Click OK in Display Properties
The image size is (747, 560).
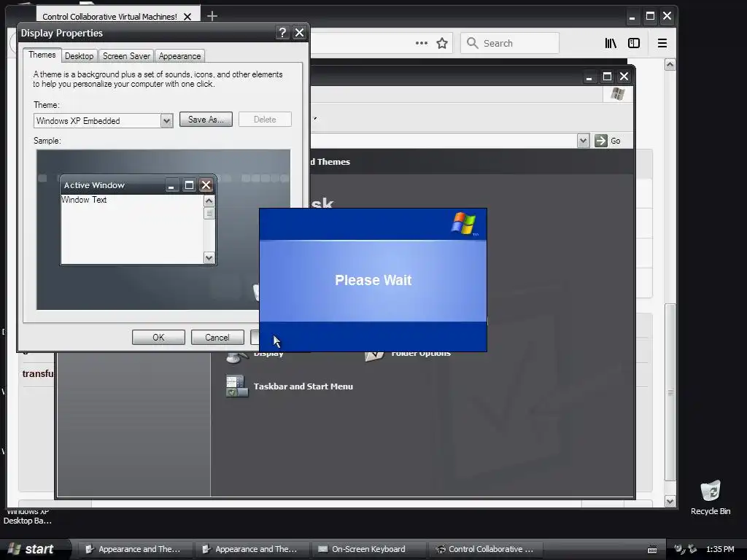click(x=158, y=337)
